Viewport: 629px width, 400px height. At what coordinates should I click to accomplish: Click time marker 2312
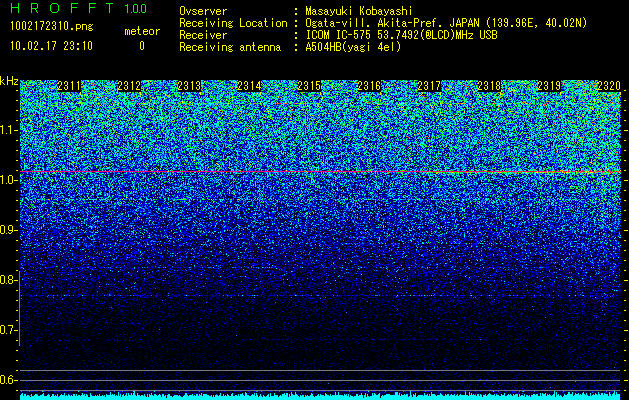click(x=129, y=86)
